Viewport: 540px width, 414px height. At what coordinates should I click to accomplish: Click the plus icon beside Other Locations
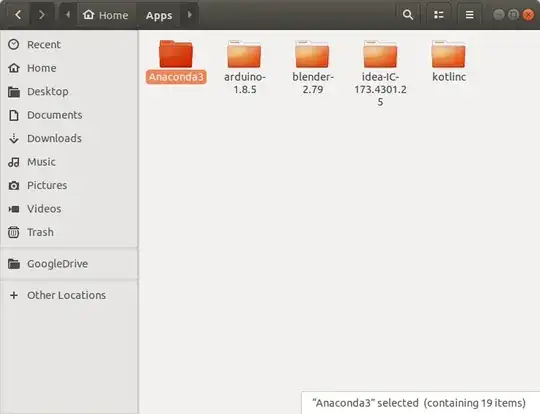(x=14, y=295)
